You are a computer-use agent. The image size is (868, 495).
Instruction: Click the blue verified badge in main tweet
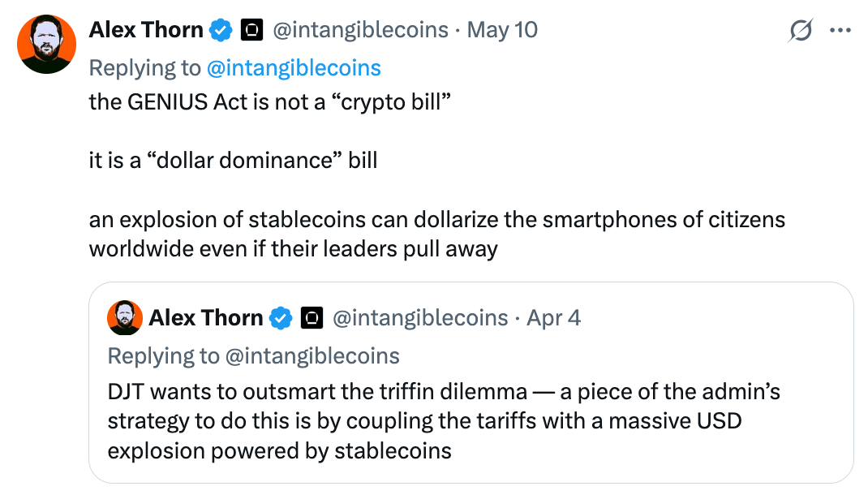tap(221, 30)
